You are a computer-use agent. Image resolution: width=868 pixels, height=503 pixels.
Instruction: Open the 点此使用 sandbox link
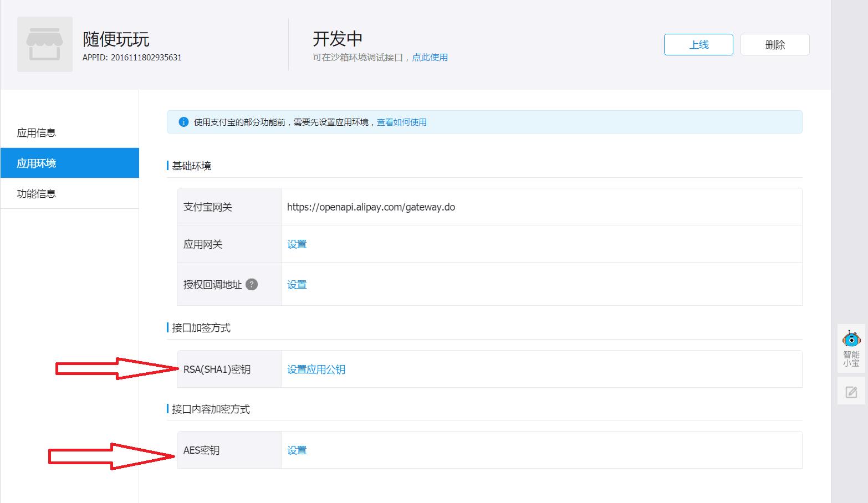pos(430,57)
